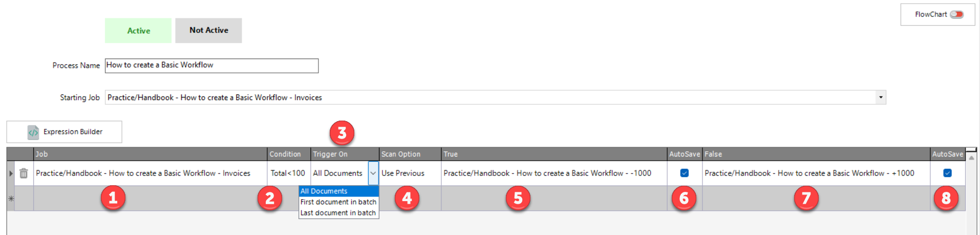Click the Total<100 condition cell
Viewport: 980px width, 235px height.
coord(288,173)
